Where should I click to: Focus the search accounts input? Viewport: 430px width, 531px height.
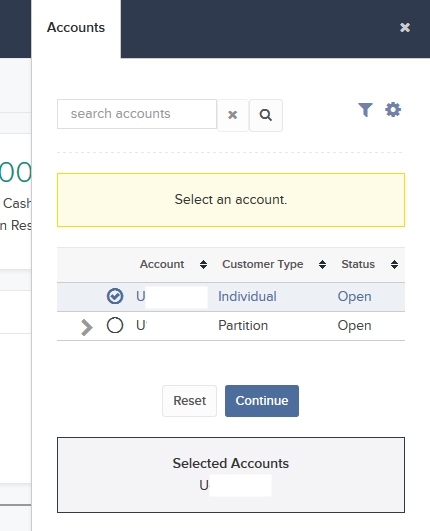[137, 114]
